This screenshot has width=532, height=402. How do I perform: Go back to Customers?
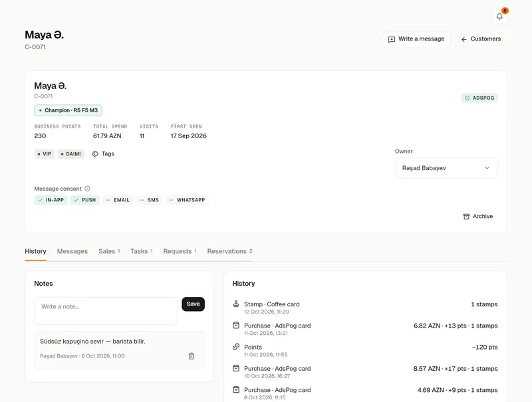(x=481, y=39)
